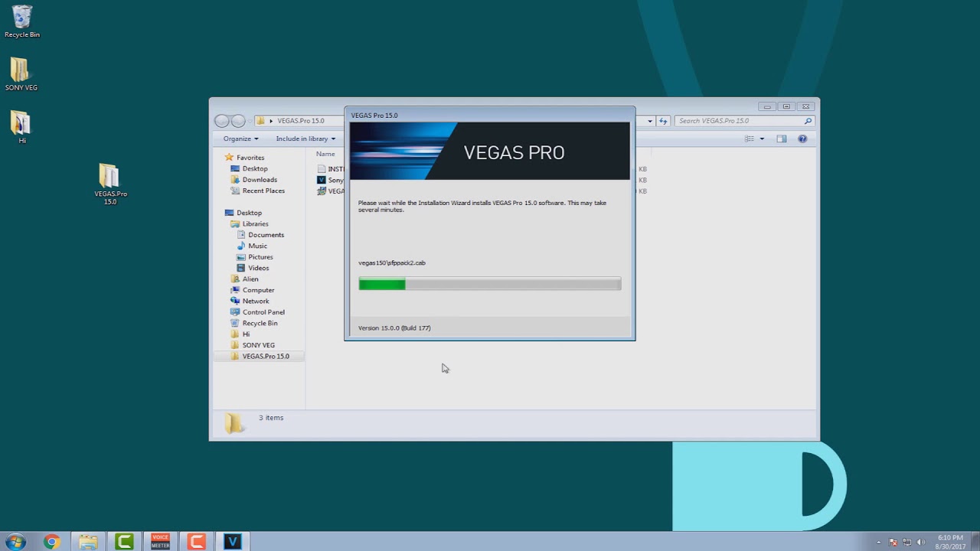Image resolution: width=980 pixels, height=551 pixels.
Task: Sort files by the Name column
Action: click(325, 154)
